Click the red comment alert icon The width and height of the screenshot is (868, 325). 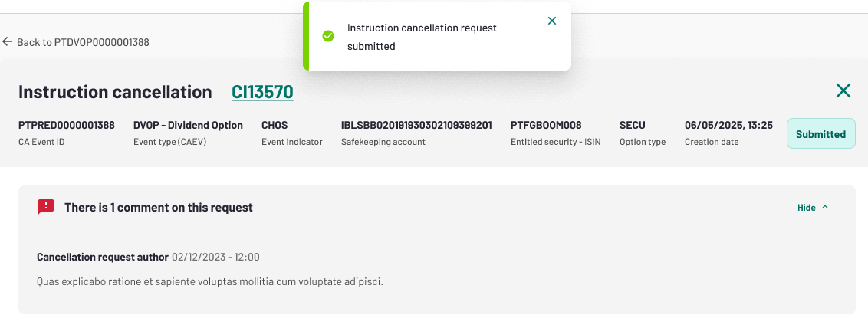pos(46,207)
